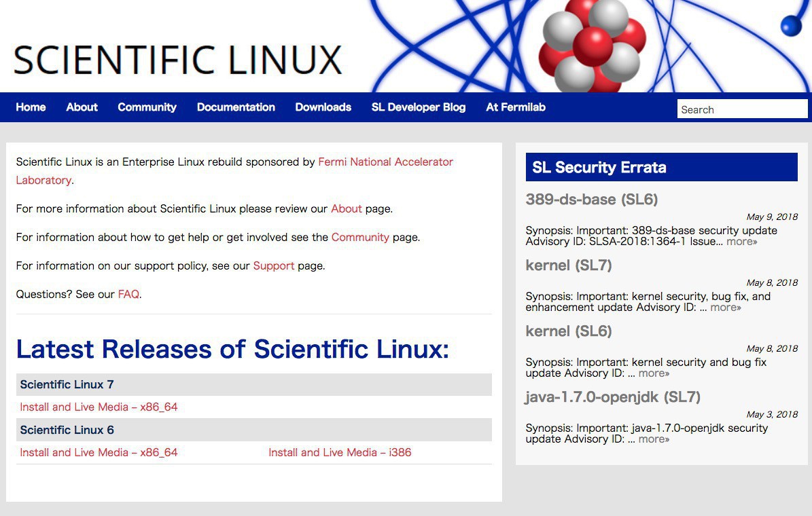The width and height of the screenshot is (812, 516).
Task: Open the At Fermilab nav item
Action: pos(516,107)
